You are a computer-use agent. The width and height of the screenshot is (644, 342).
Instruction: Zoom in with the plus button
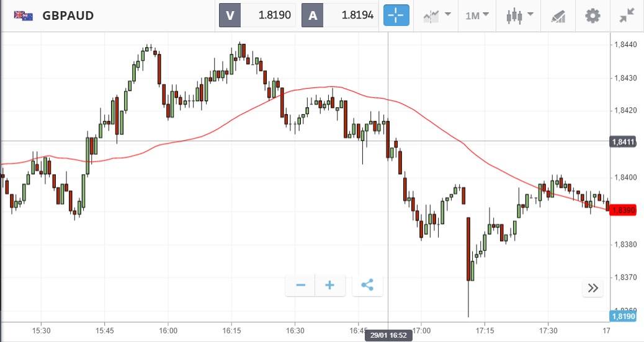click(330, 286)
